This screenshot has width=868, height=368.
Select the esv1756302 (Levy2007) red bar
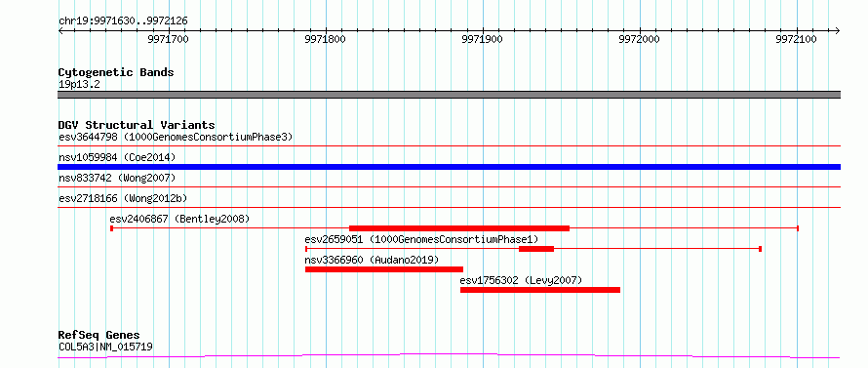click(x=540, y=290)
